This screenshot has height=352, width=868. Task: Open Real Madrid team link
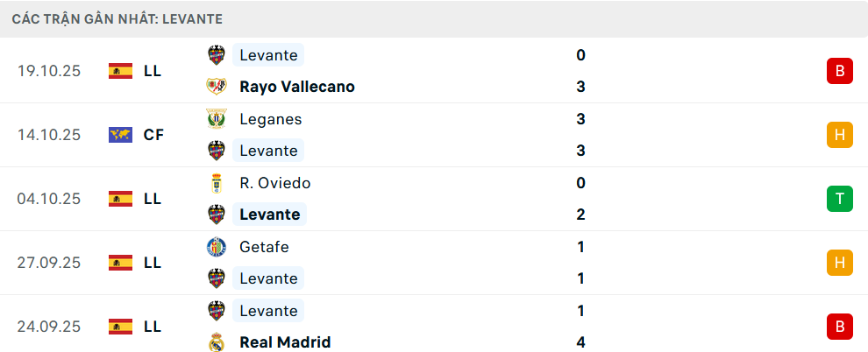coord(285,342)
